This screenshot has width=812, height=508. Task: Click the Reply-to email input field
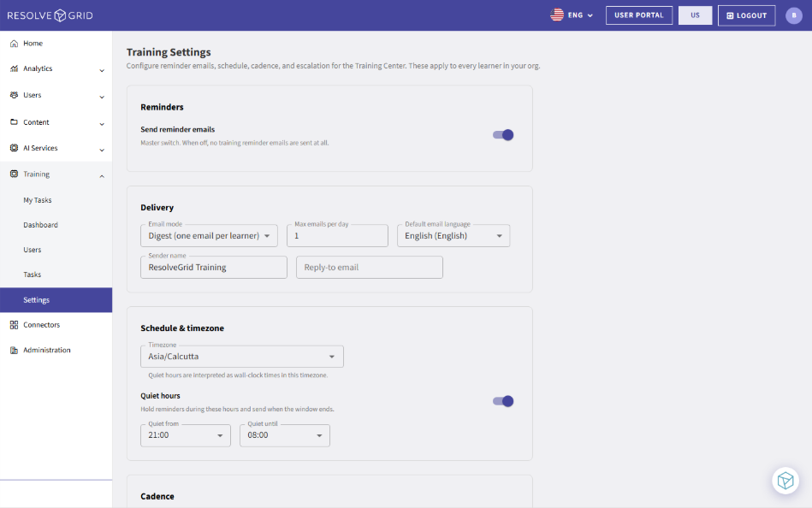(370, 267)
